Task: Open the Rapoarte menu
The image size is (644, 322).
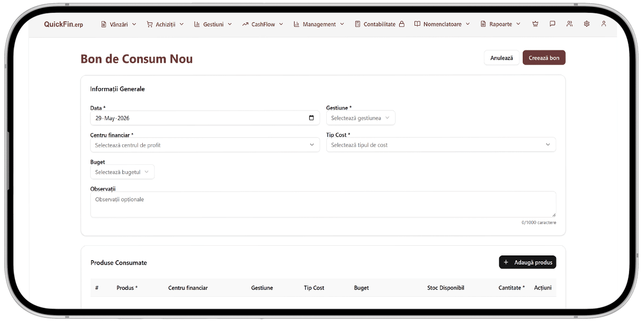Action: [501, 24]
